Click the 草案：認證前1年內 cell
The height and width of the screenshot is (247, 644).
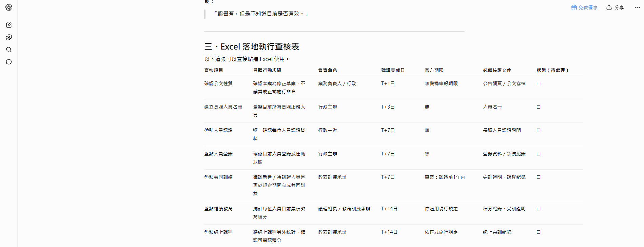445,177
